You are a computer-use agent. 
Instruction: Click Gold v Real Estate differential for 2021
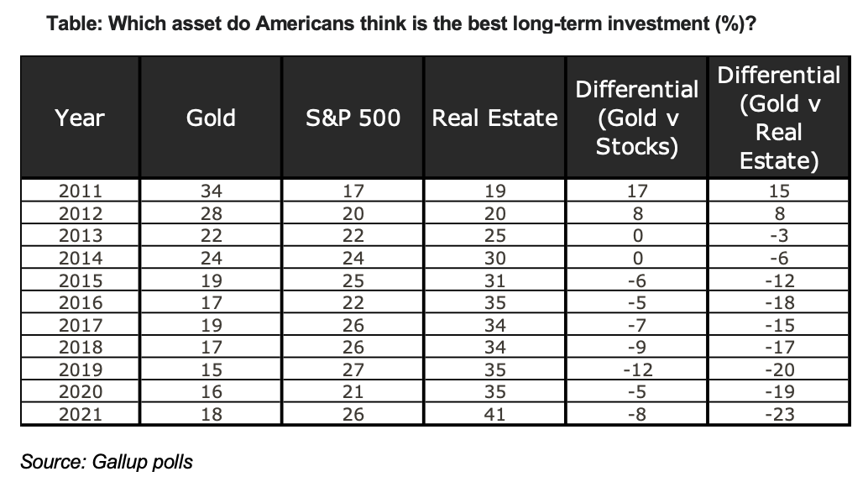779,413
